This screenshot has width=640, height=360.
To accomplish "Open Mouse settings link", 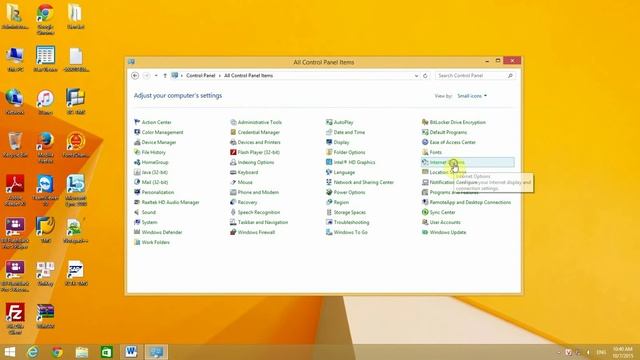I will 245,182.
